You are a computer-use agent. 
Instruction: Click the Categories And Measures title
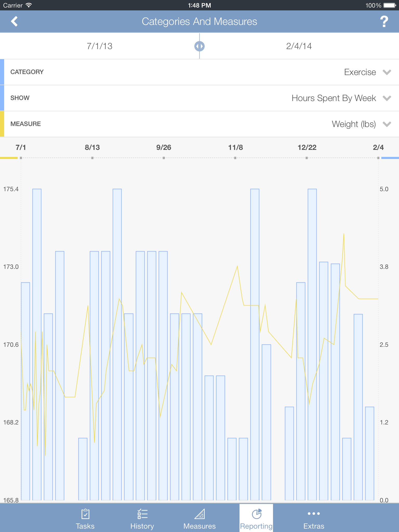pos(199,22)
